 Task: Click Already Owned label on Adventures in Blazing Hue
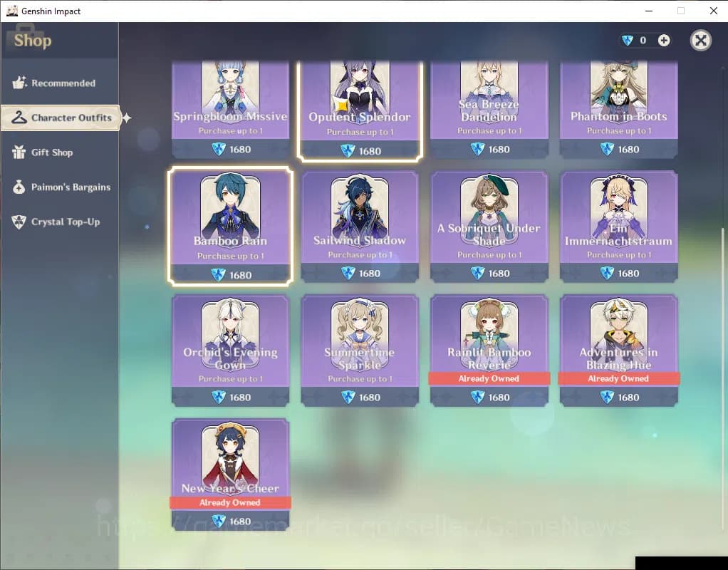pyautogui.click(x=618, y=378)
